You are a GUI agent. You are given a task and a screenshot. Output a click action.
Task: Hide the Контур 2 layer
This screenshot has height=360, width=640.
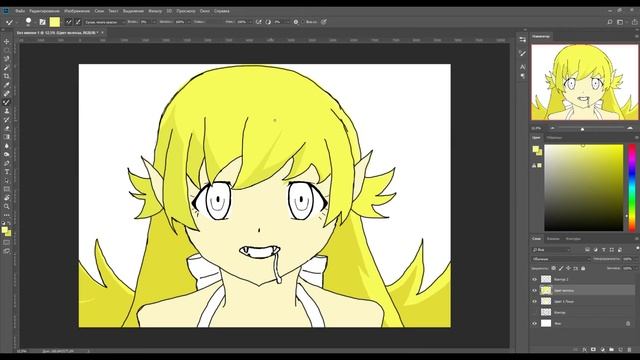[535, 280]
